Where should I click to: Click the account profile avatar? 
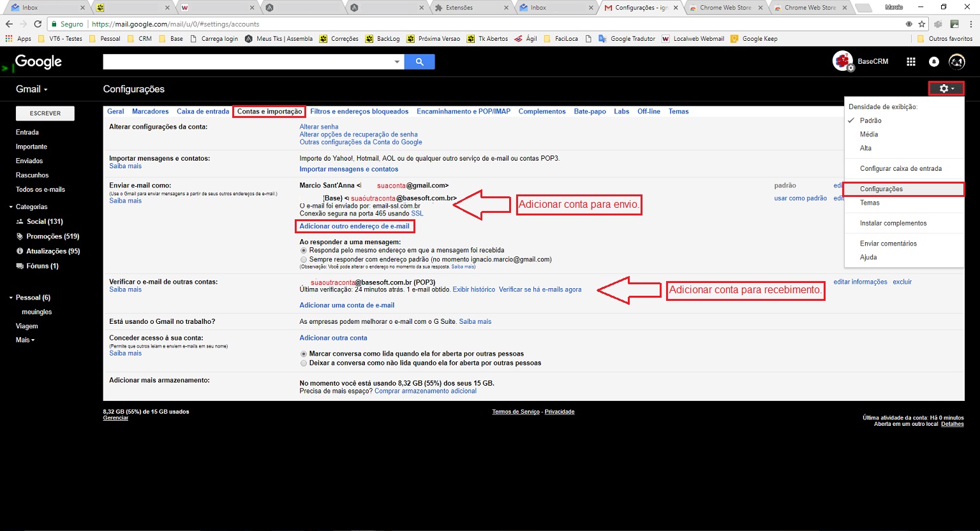956,62
